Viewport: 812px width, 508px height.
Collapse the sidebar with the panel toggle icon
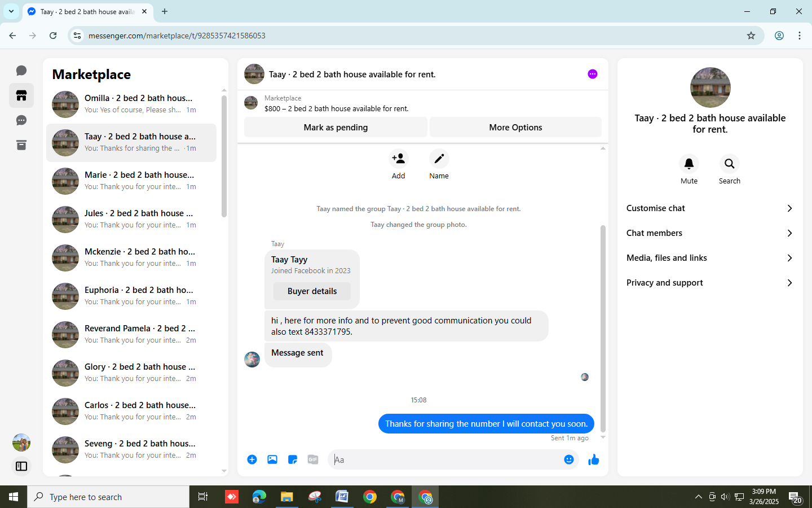[x=21, y=466]
